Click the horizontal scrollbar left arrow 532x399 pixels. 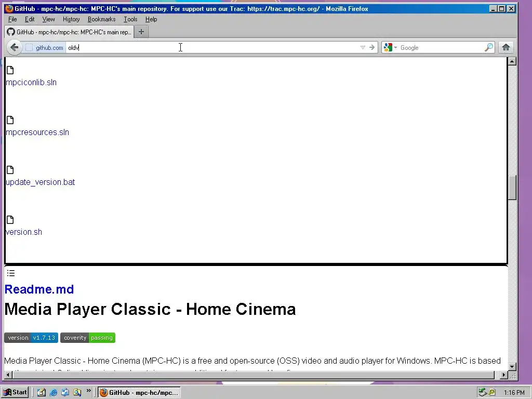tap(8, 375)
